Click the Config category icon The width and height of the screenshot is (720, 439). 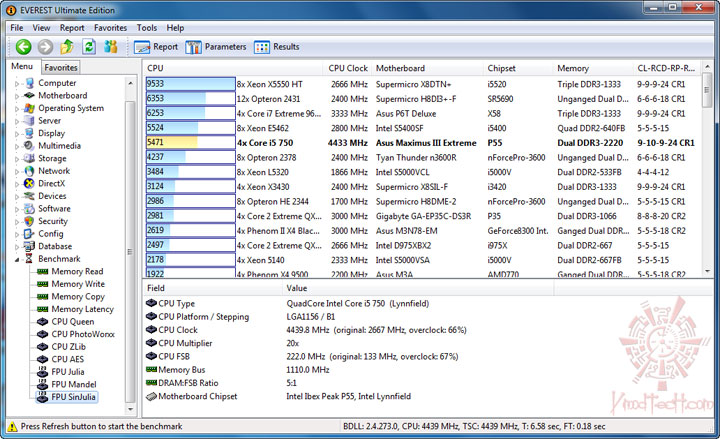click(30, 234)
